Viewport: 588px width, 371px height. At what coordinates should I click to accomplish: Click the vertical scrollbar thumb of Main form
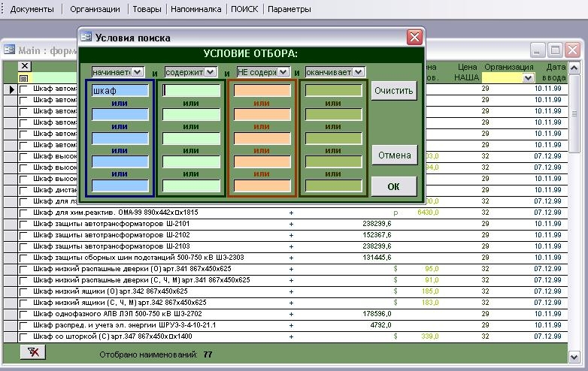coord(574,113)
